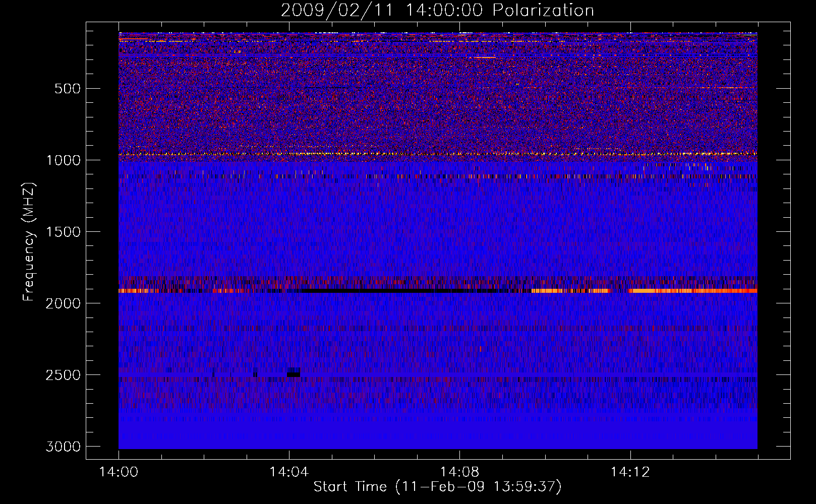The height and width of the screenshot is (504, 816).
Task: Click the small dark block near 2500 MHz at 14:04
Action: (294, 372)
